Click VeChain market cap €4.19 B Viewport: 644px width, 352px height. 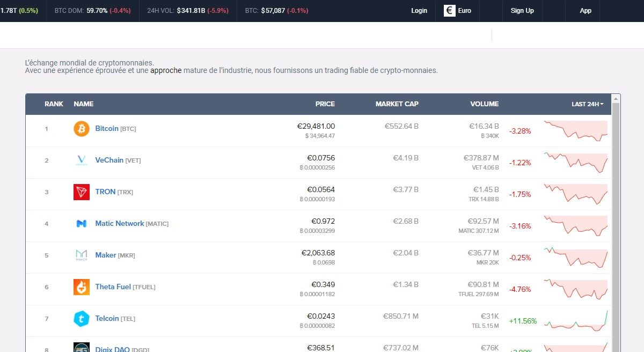point(406,158)
